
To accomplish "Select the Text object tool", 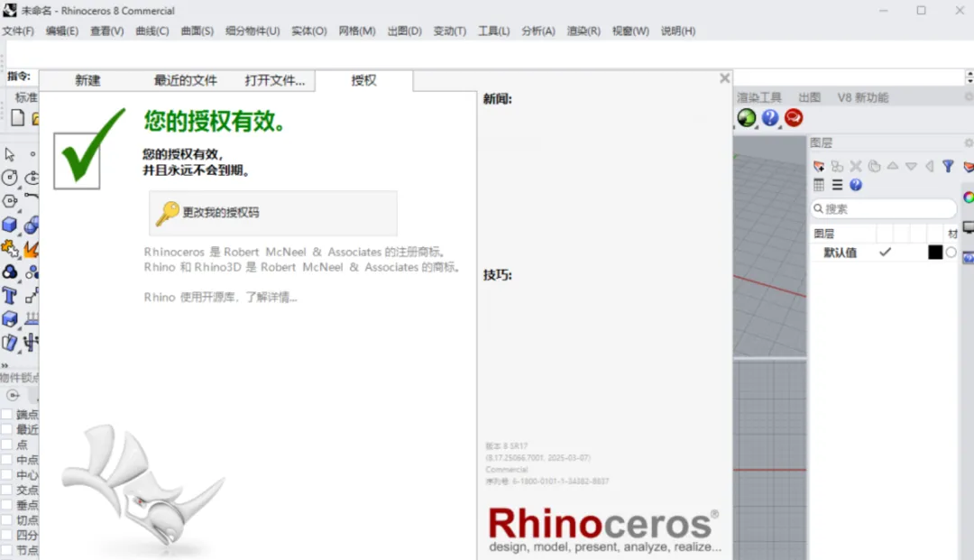I will [x=9, y=296].
